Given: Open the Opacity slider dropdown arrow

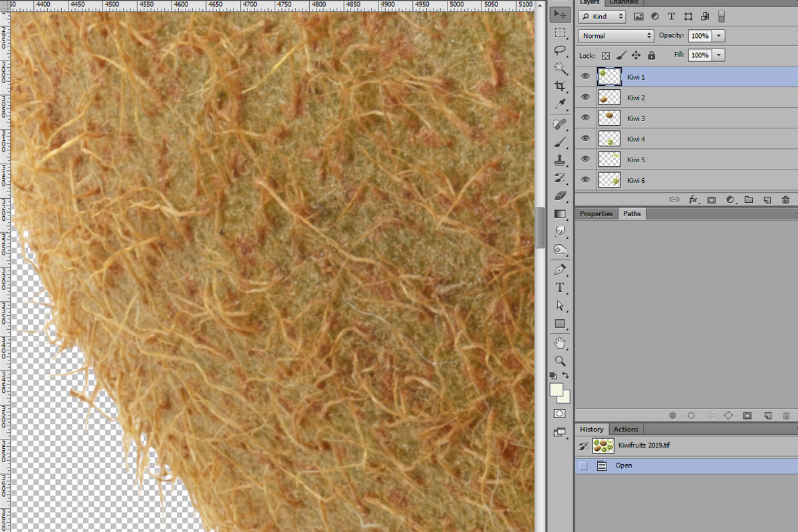Looking at the screenshot, I should [719, 36].
